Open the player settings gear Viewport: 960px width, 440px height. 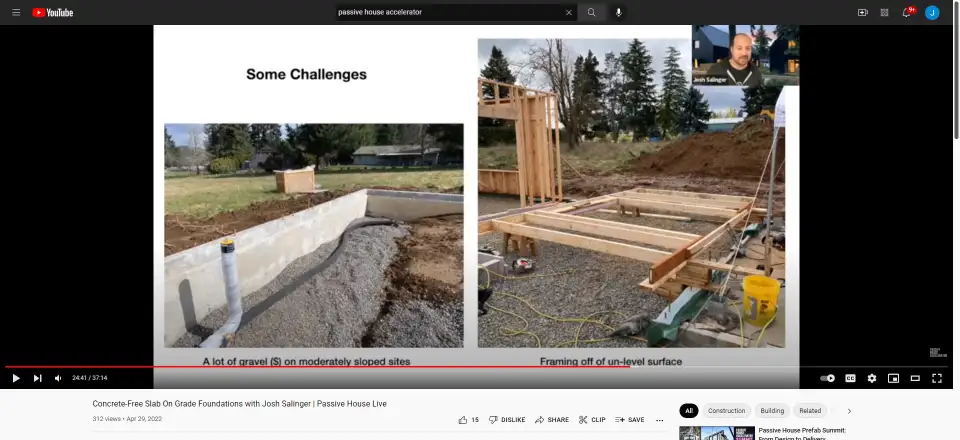coord(872,378)
